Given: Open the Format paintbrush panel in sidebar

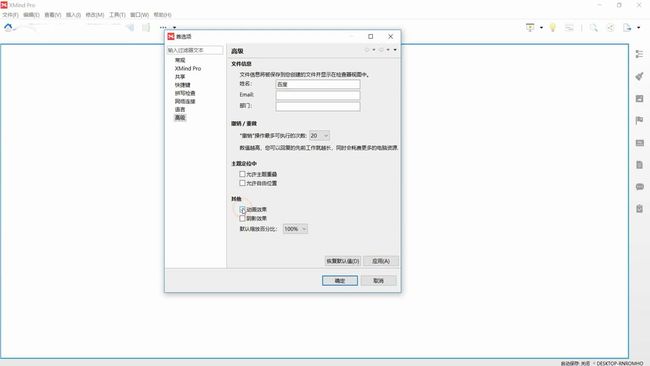Looking at the screenshot, I should (x=639, y=76).
